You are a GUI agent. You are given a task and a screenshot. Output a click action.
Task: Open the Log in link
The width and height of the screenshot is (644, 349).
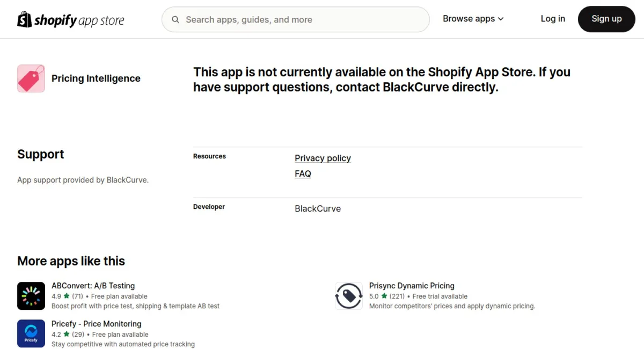point(553,19)
